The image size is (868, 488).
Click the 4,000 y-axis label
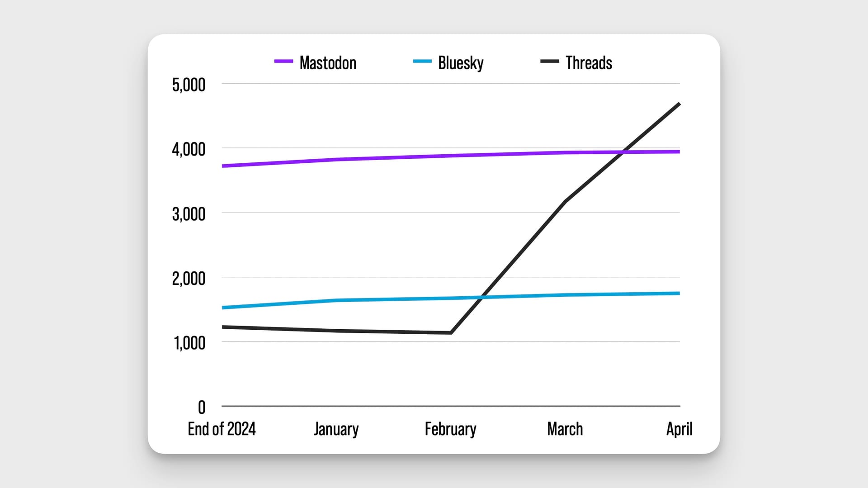(189, 149)
